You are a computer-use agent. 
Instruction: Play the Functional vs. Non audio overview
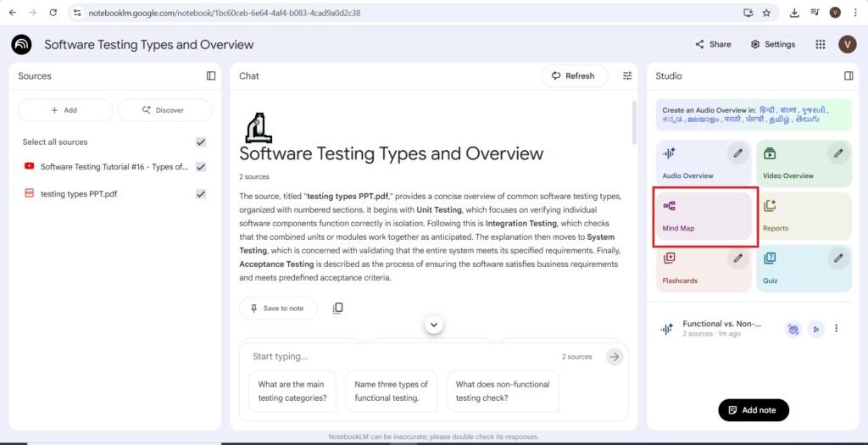coord(815,329)
